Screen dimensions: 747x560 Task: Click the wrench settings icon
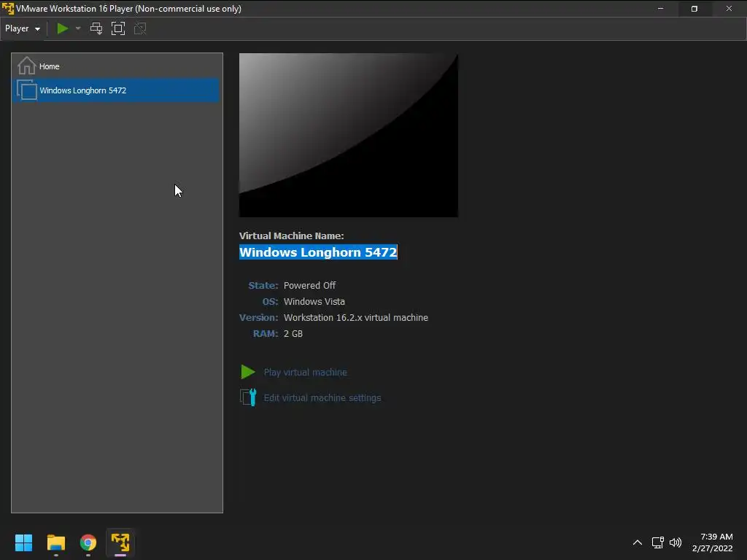(248, 397)
